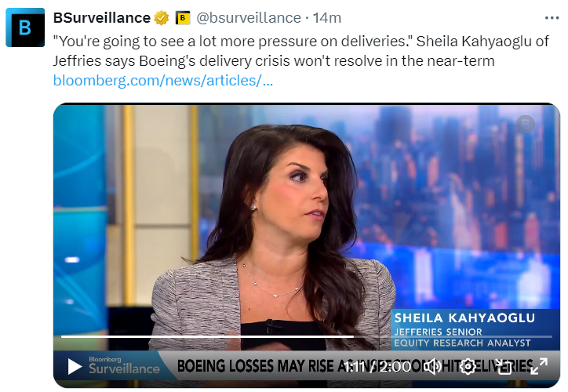
Task: Open the tweet via 14m timestamp
Action: pyautogui.click(x=327, y=18)
